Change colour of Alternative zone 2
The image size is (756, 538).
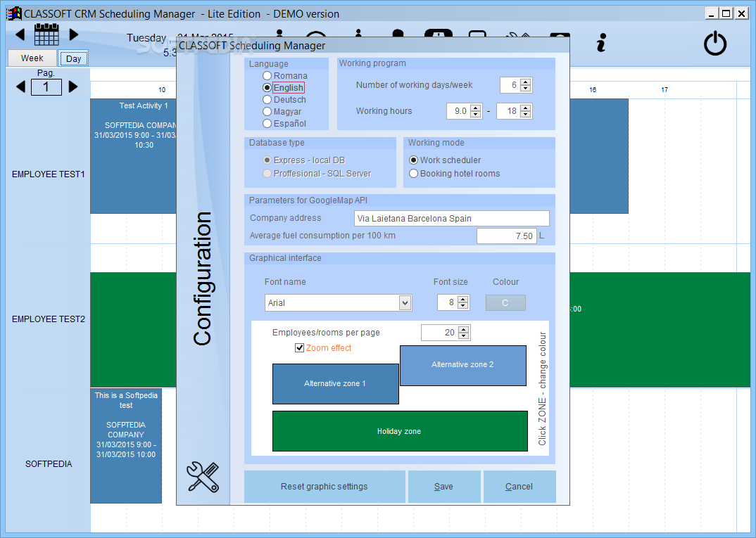(463, 365)
